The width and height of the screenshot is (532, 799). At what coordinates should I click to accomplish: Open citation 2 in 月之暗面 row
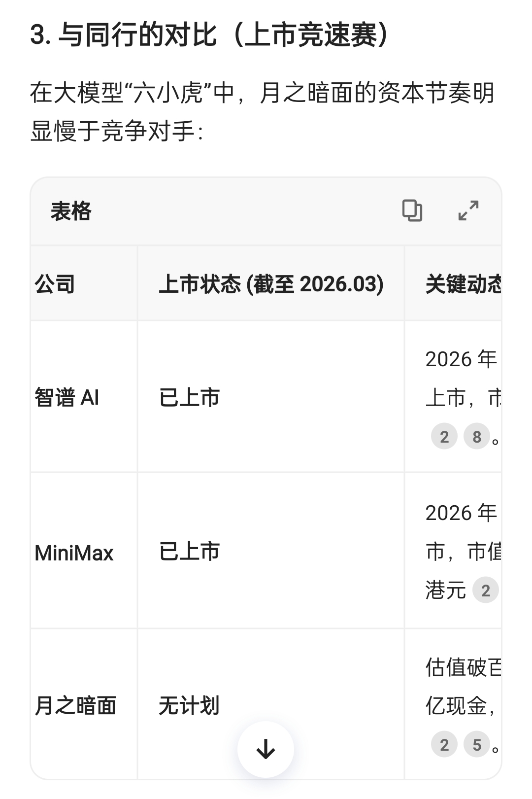(x=444, y=745)
